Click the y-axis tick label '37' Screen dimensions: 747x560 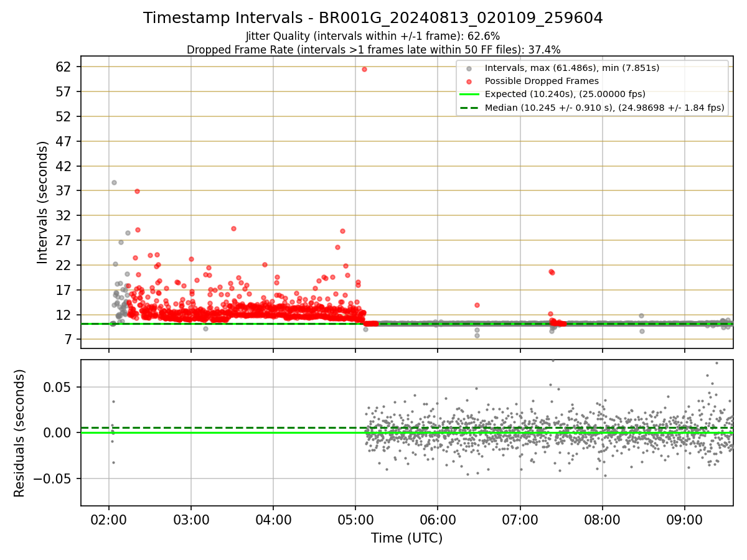[x=65, y=190]
